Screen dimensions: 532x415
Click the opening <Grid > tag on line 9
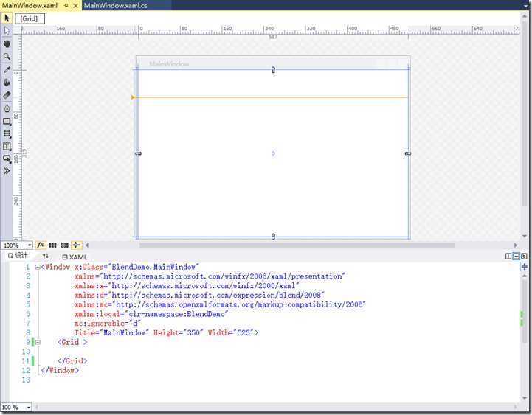point(72,342)
